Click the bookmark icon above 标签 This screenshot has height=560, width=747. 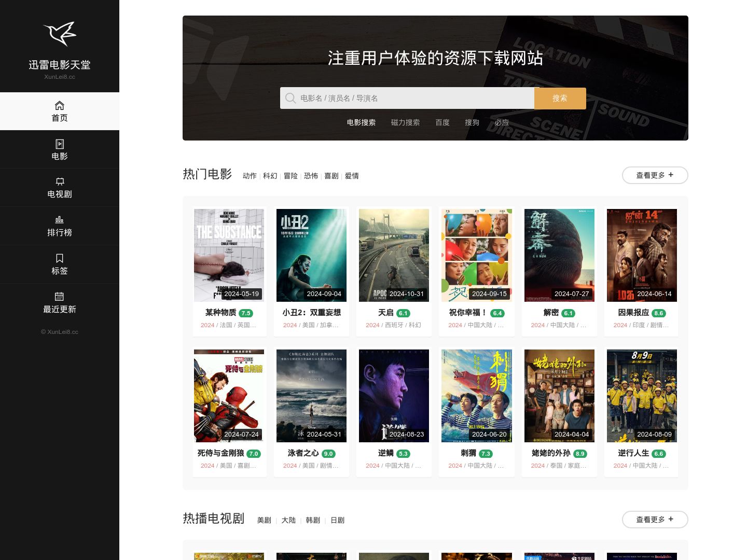60,258
